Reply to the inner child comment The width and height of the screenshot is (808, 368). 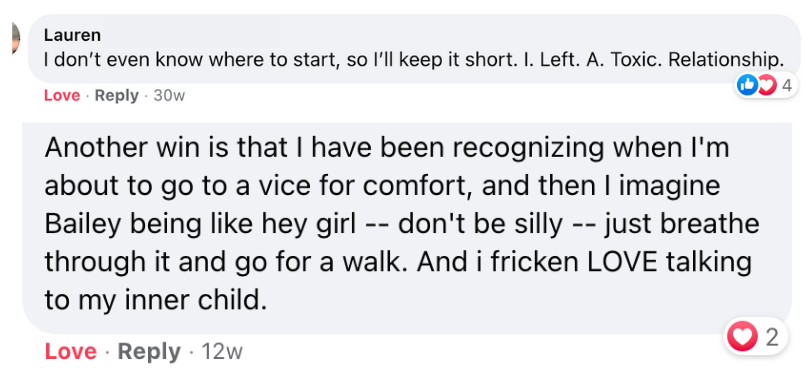click(x=149, y=352)
